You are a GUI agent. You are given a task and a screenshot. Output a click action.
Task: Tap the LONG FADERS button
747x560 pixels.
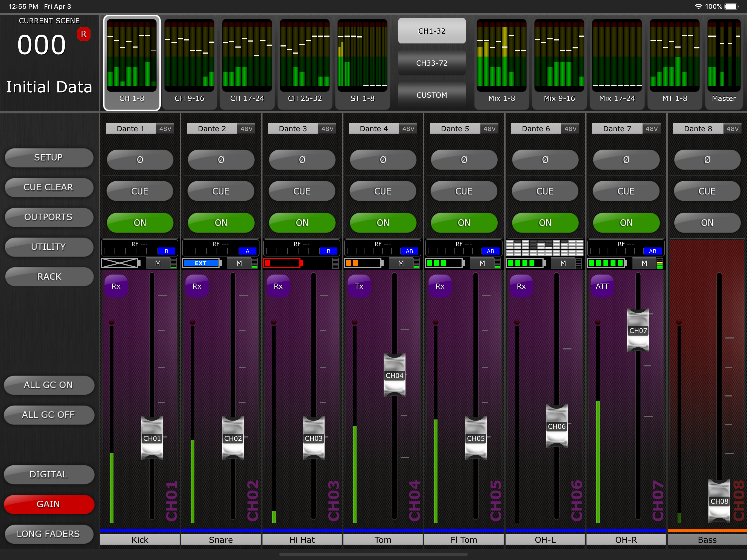[49, 534]
